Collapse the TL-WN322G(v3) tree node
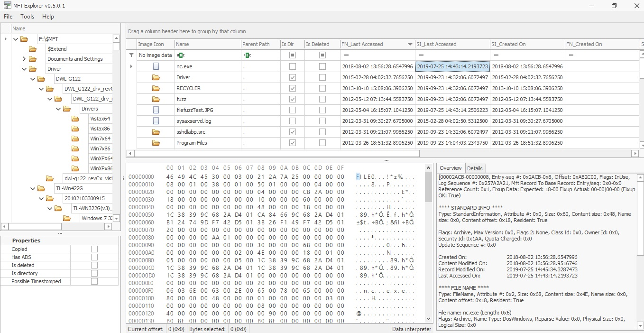The image size is (644, 333). coord(50,208)
